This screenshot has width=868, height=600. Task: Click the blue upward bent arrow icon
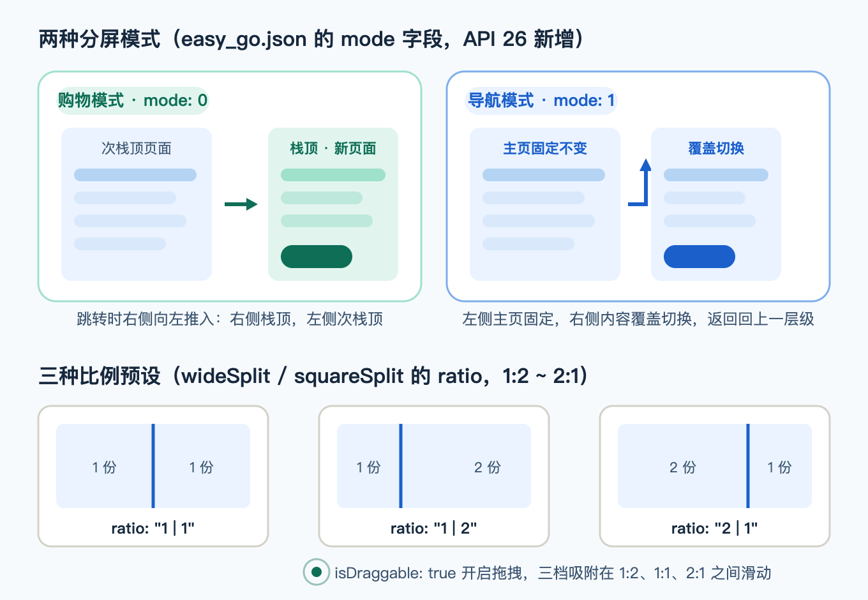640,183
